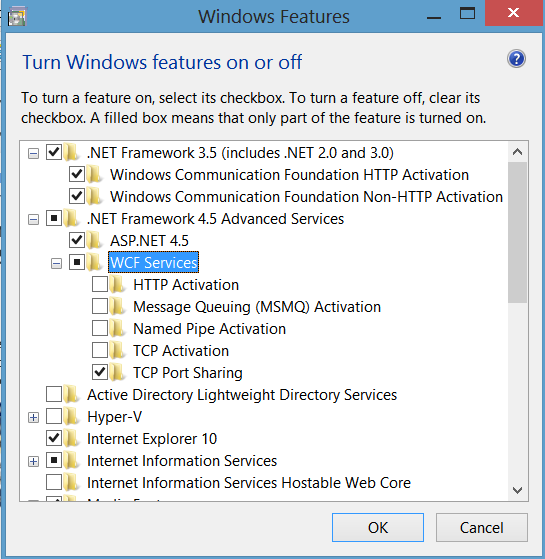Select the Active Directory Lightweight Directory Services item

242,395
